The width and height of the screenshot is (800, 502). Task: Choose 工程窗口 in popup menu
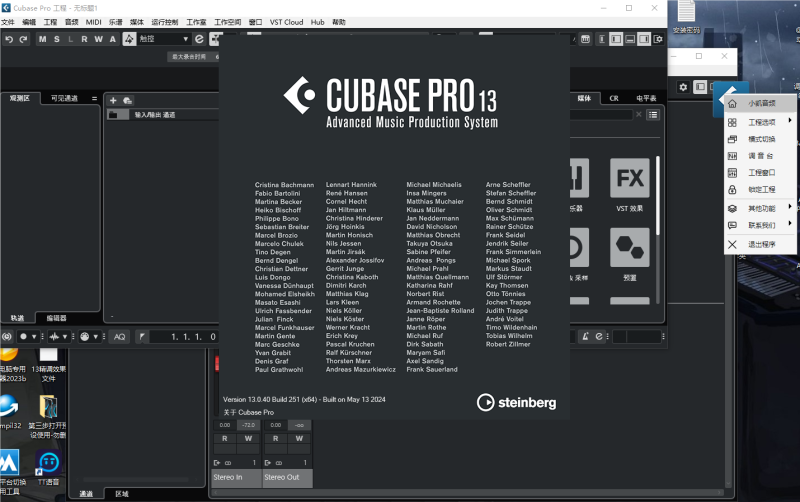click(760, 173)
